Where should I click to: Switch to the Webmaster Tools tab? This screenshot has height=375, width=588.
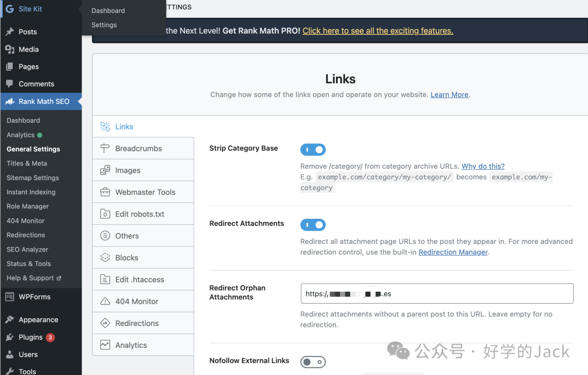click(143, 192)
